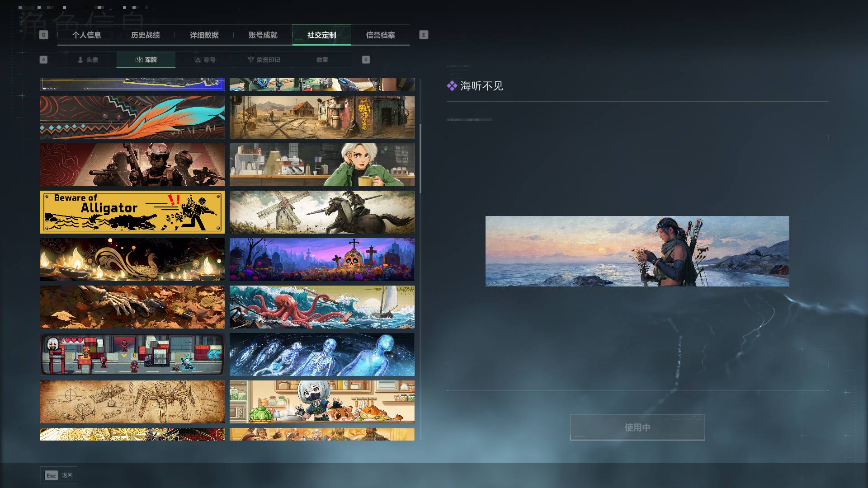Choose the desert railway town banner
This screenshot has height=488, width=868.
[x=322, y=117]
